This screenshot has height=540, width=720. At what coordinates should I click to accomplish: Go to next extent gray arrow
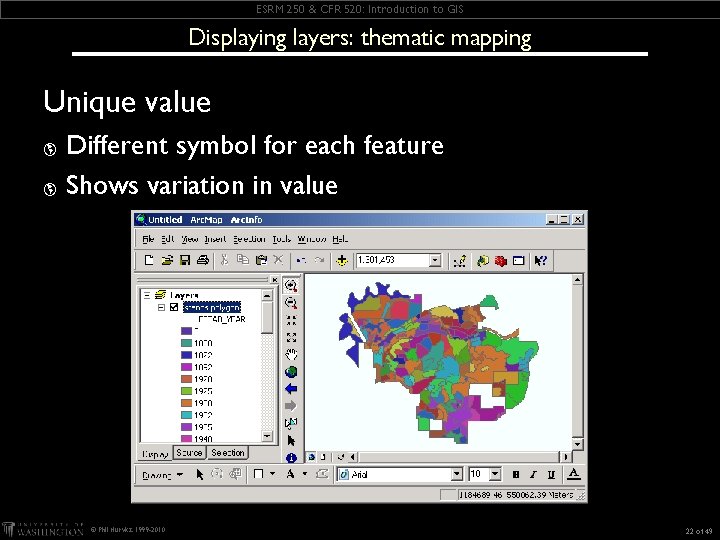coord(291,406)
